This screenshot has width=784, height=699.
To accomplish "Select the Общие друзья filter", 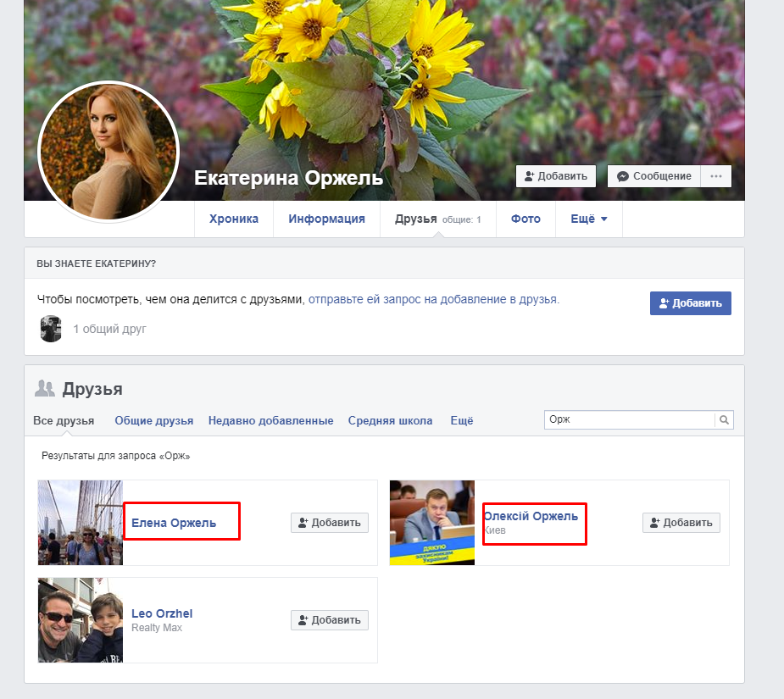I will (154, 420).
